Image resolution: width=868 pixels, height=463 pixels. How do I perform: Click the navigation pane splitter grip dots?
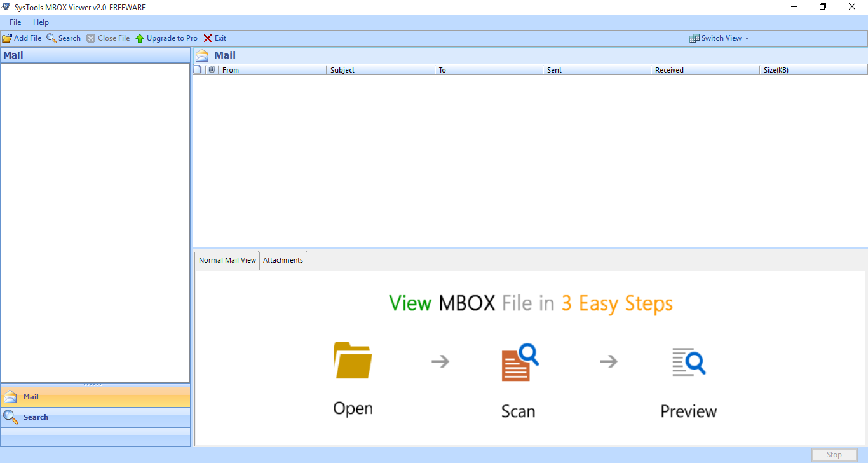pos(92,385)
